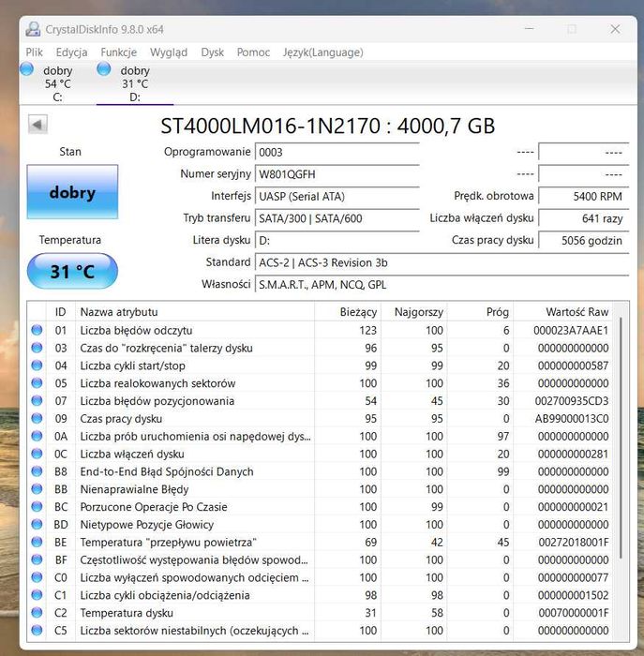This screenshot has width=644, height=656.
Task: Click the status icon for attribute 01
Action: point(37,330)
